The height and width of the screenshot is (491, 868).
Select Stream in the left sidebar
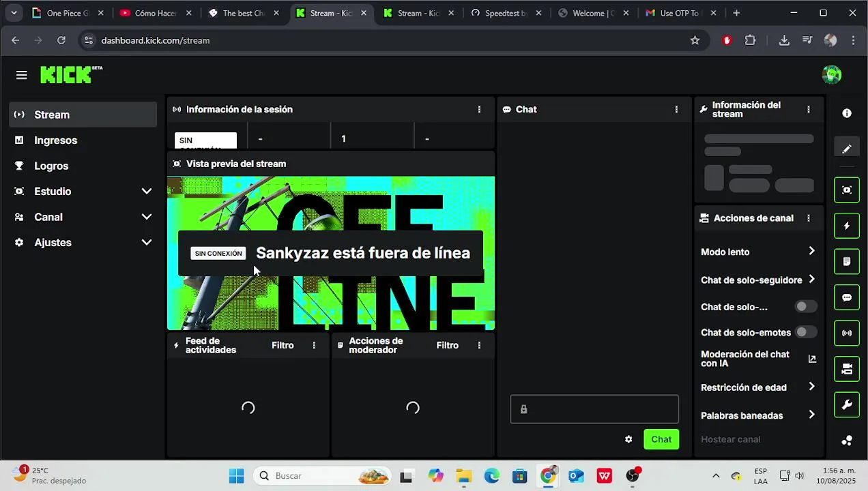click(x=83, y=115)
